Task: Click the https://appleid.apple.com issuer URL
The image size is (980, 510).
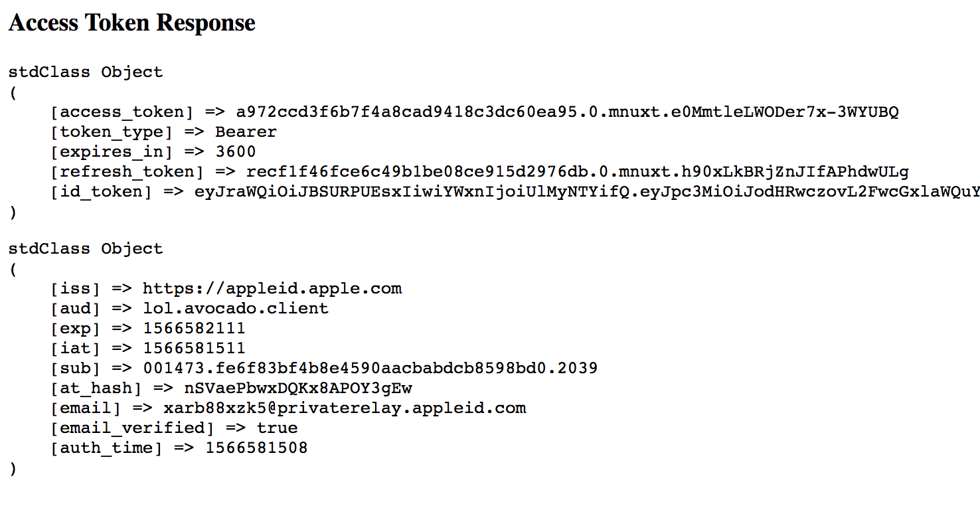Action: pos(272,288)
